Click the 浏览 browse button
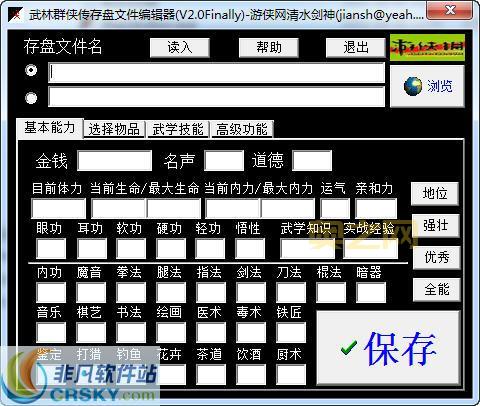This screenshot has width=480, height=406. coord(427,86)
